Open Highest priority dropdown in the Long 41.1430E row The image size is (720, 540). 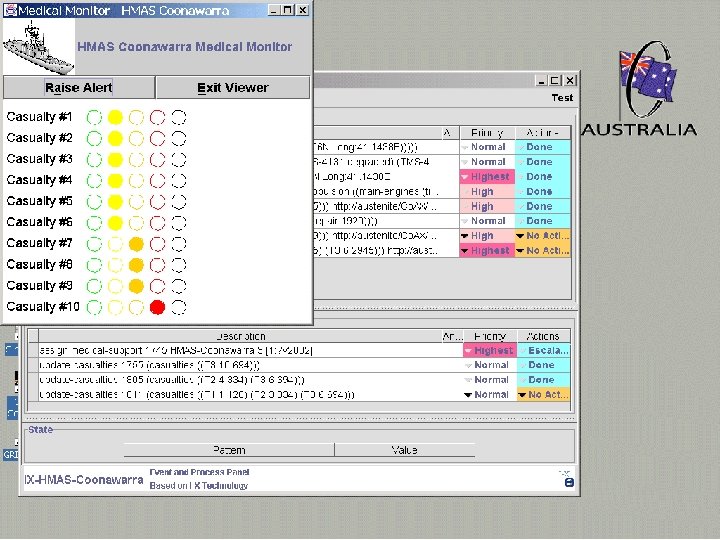487,177
